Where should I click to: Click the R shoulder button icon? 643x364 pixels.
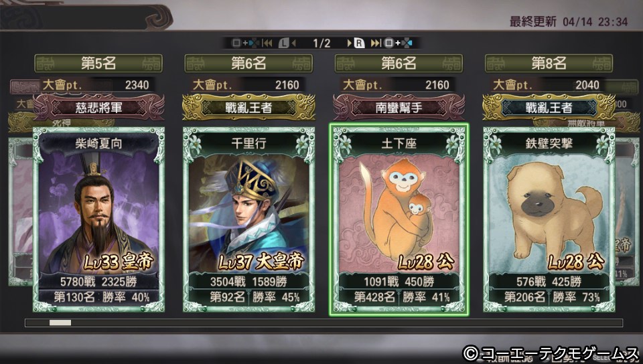tap(359, 43)
